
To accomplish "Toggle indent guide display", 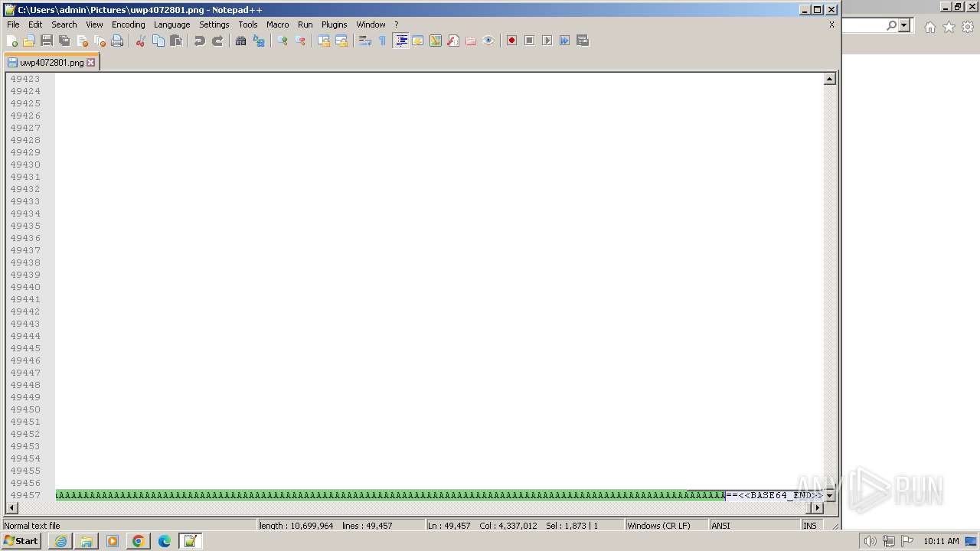I will [x=400, y=41].
